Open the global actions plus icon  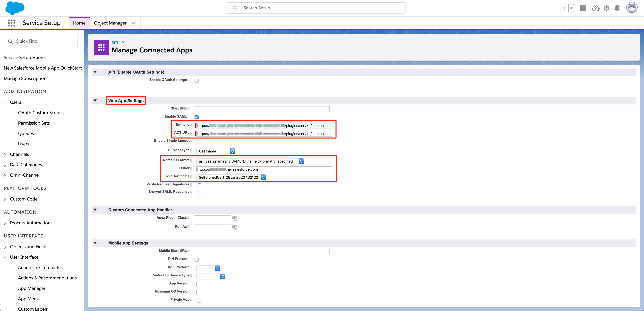click(583, 8)
